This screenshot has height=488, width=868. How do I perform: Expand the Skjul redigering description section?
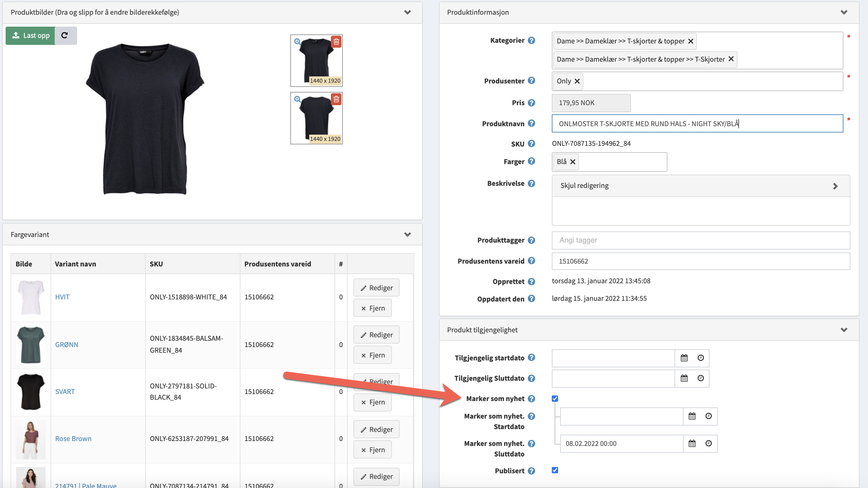(835, 186)
